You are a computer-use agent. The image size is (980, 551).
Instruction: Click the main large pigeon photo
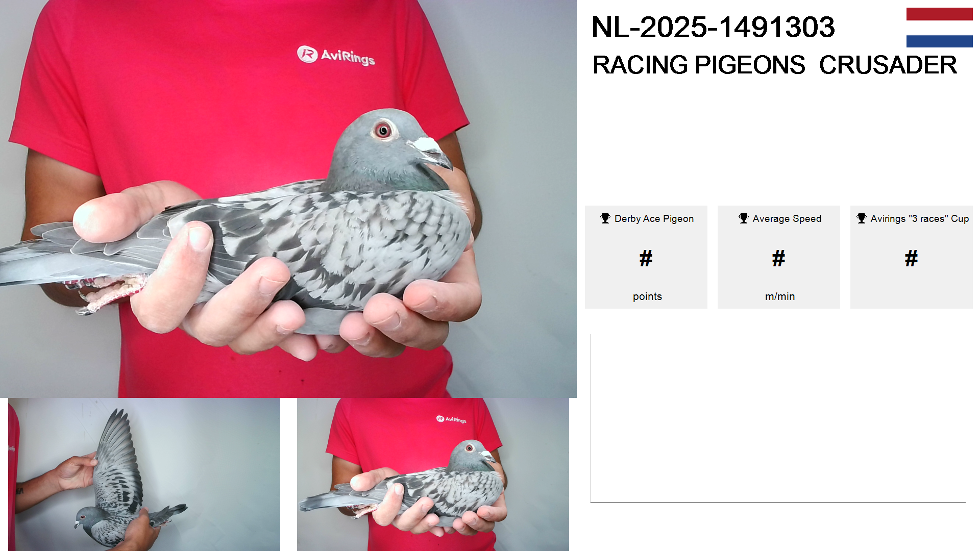288,199
